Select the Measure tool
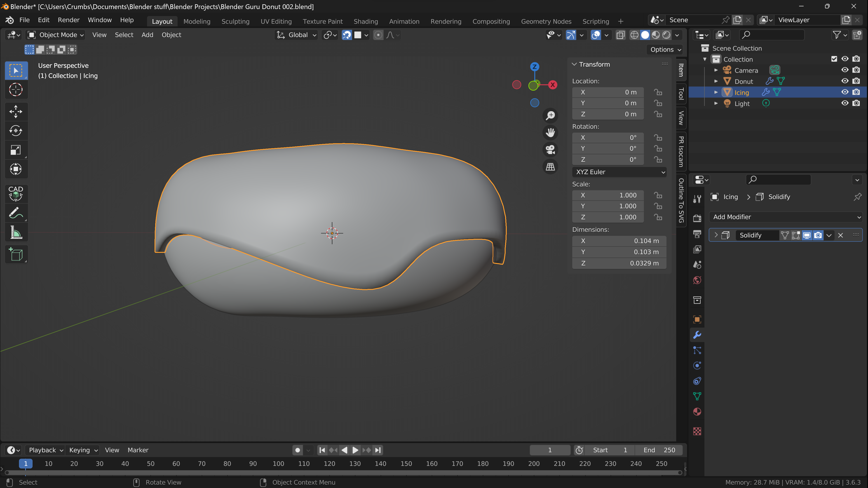 click(16, 232)
